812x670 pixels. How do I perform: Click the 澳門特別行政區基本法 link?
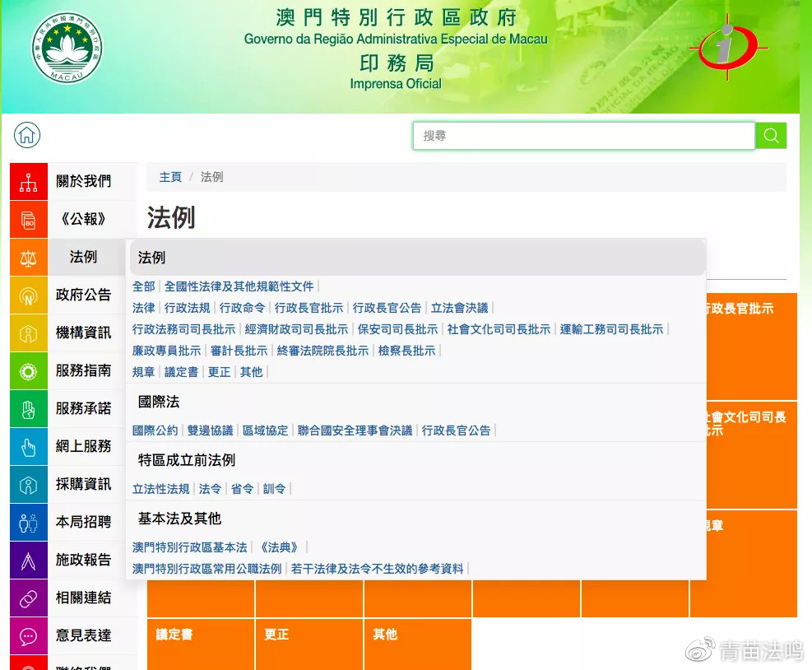(189, 547)
